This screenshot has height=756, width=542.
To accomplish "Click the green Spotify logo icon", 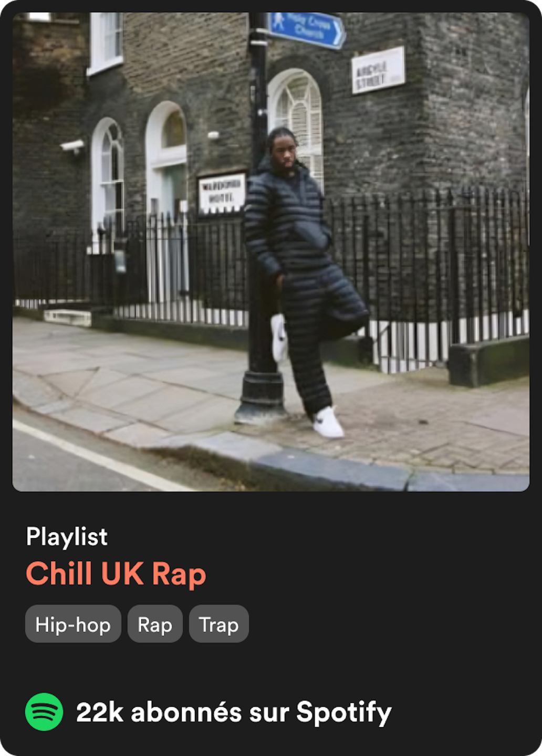I will tap(44, 712).
